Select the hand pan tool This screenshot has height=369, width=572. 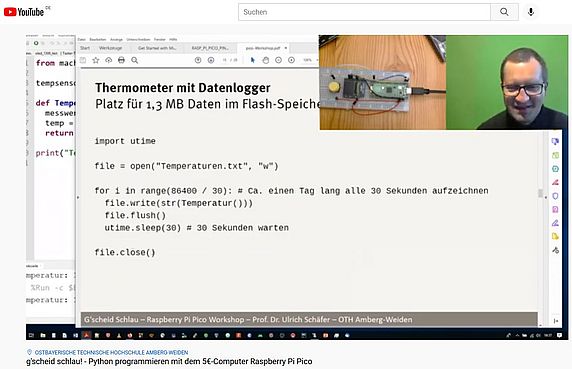click(266, 60)
